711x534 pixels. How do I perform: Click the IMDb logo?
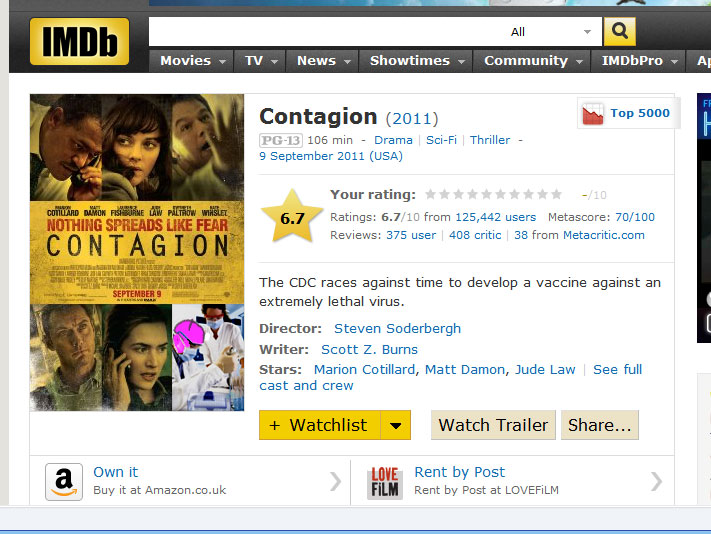[79, 42]
